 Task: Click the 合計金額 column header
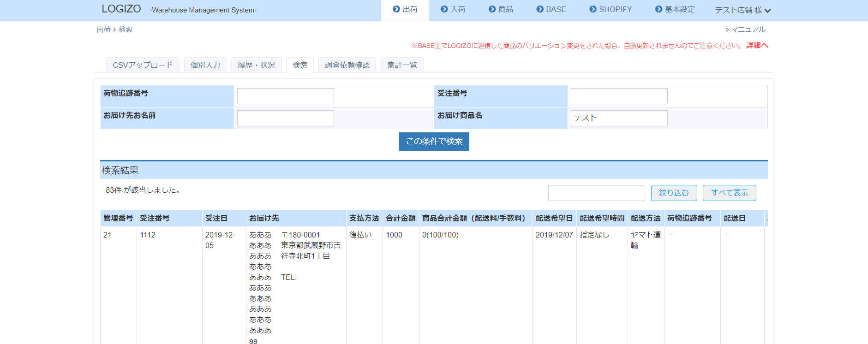point(401,218)
